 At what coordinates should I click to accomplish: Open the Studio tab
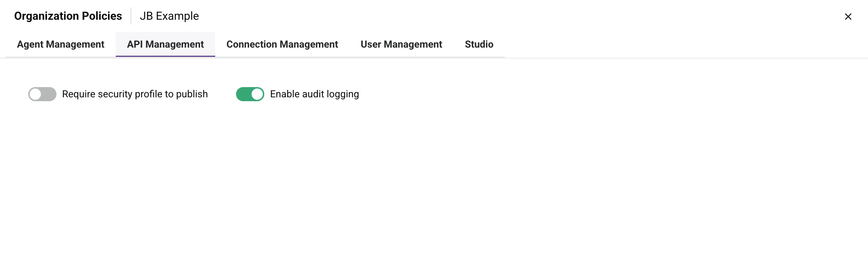[479, 44]
